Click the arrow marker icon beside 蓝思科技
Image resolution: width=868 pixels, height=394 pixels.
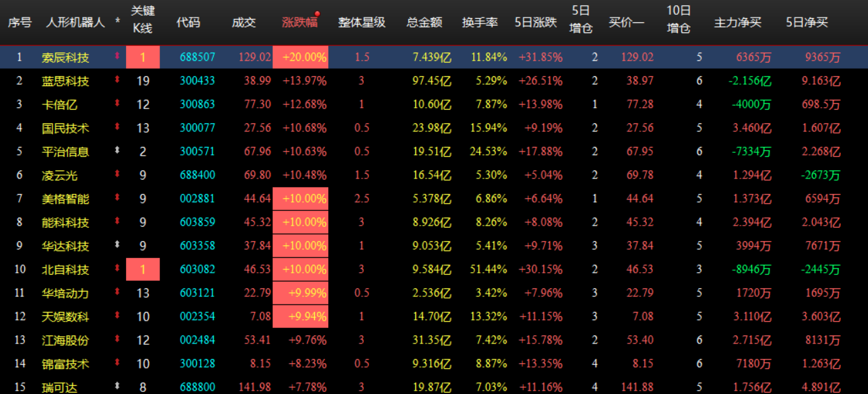(x=118, y=80)
